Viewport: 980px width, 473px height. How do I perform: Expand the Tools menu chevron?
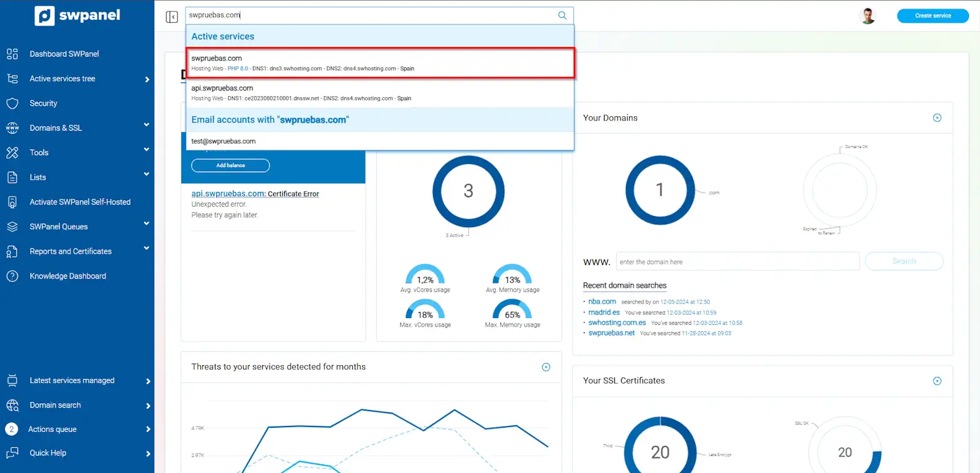click(146, 149)
